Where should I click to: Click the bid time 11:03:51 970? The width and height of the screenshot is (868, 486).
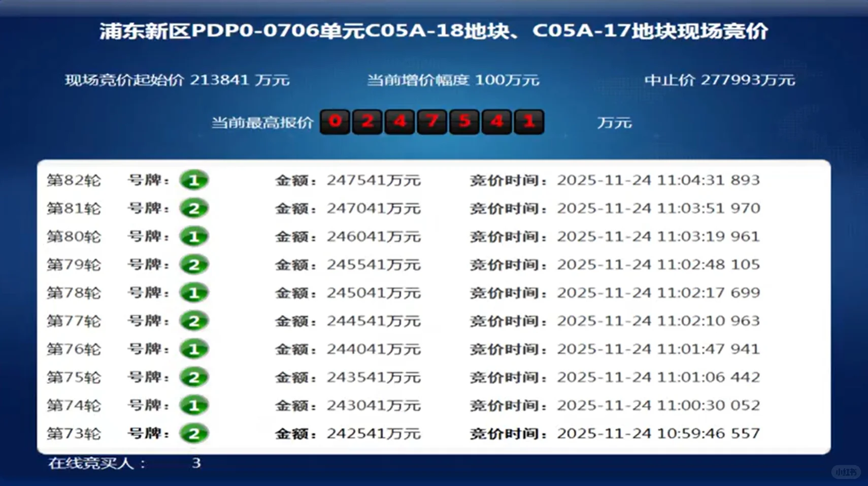709,208
